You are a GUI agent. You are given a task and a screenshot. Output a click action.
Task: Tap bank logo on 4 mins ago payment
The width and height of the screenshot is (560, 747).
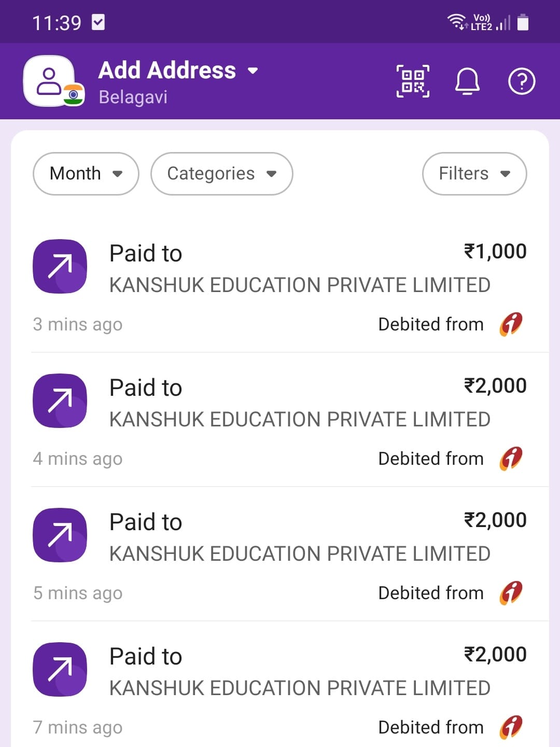coord(511,459)
